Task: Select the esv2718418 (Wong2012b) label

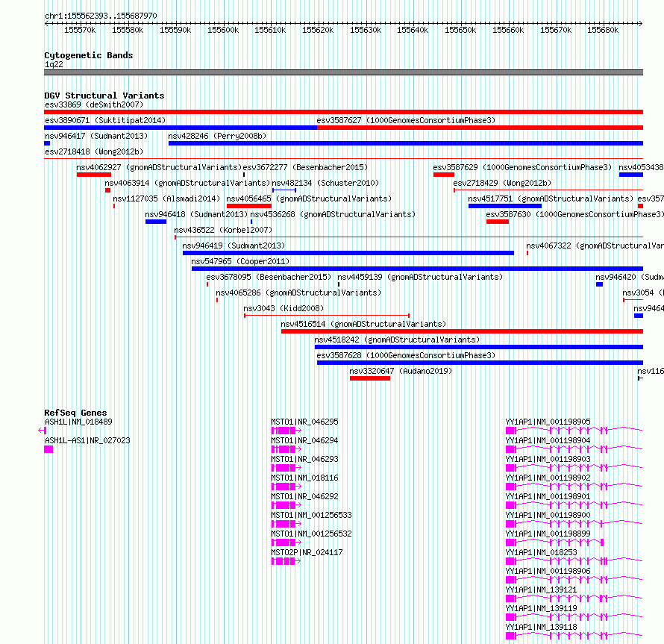Action: point(94,151)
